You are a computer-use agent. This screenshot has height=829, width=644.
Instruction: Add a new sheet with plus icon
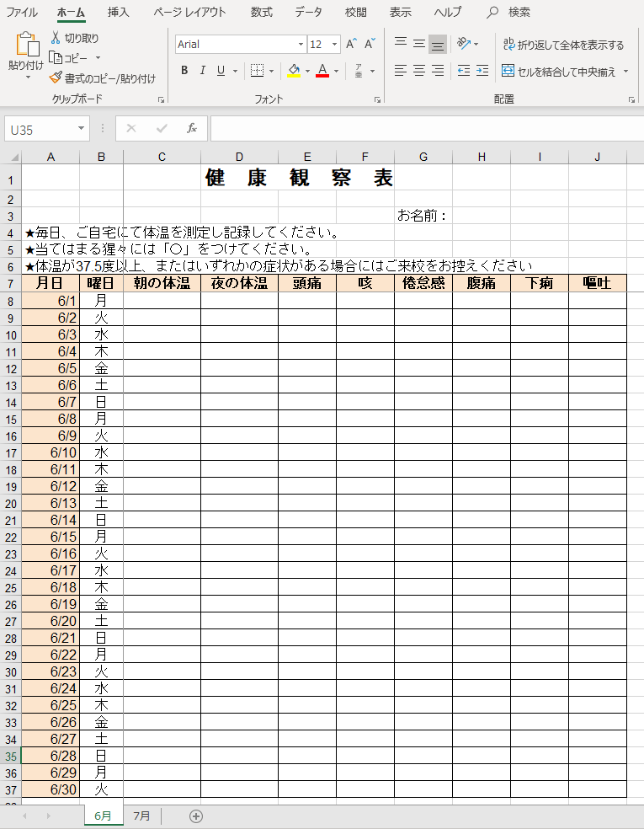pos(196,816)
